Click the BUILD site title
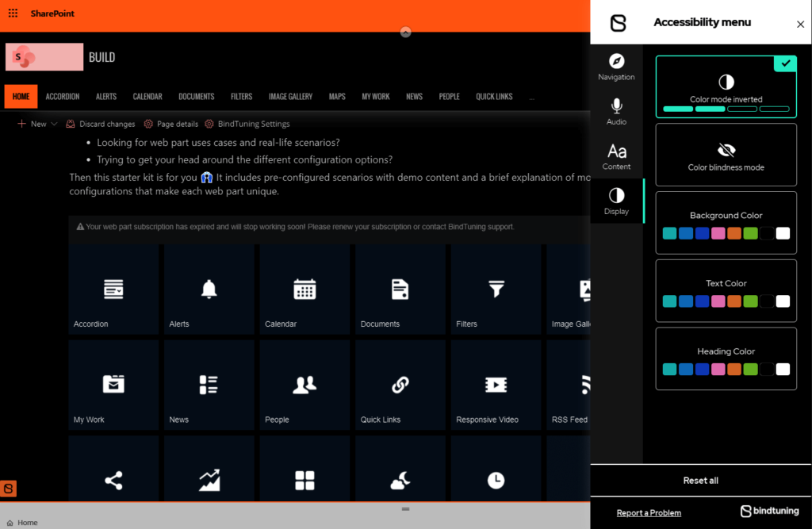 coord(102,57)
